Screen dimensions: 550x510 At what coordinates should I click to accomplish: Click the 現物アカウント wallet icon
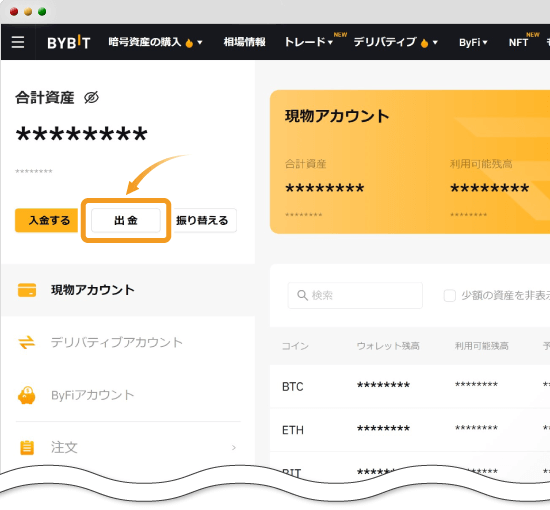tap(27, 290)
